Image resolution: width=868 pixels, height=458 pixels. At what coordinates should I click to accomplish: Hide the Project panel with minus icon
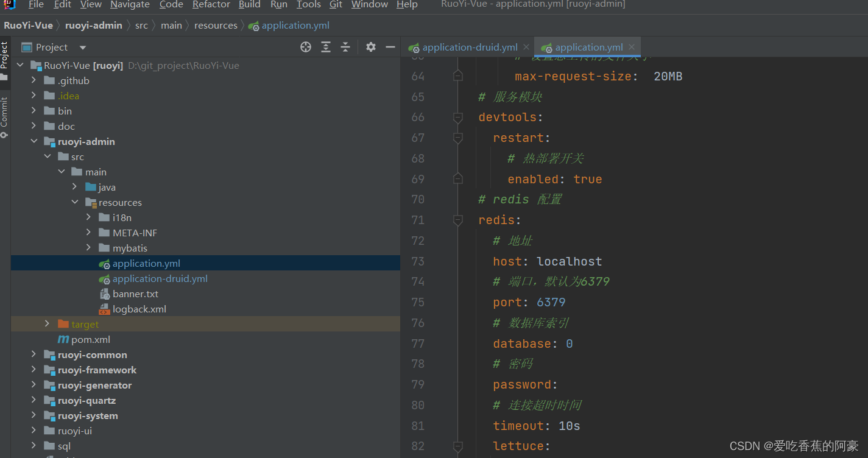390,47
